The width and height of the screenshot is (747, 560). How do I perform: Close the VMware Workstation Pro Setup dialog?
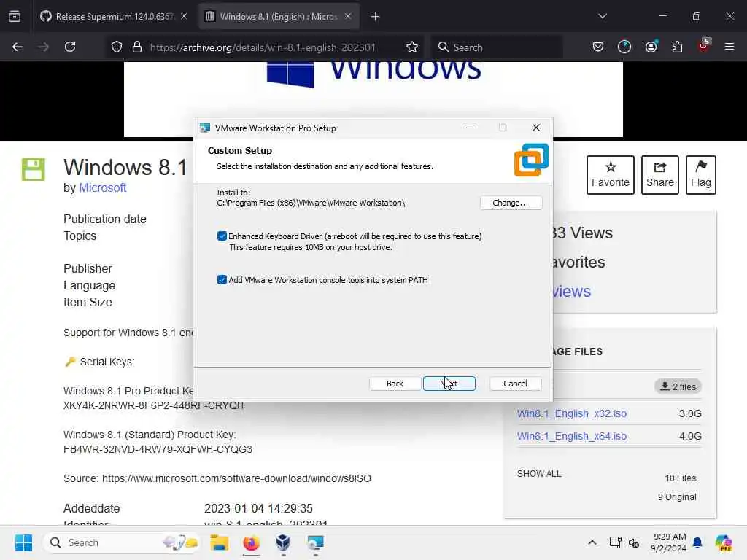(536, 128)
